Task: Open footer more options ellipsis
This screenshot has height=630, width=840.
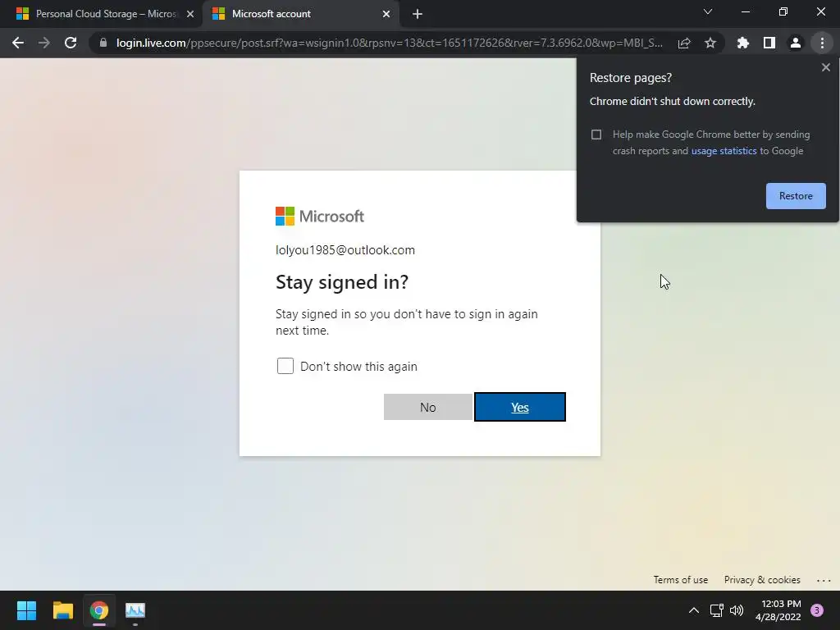Action: coord(824,580)
